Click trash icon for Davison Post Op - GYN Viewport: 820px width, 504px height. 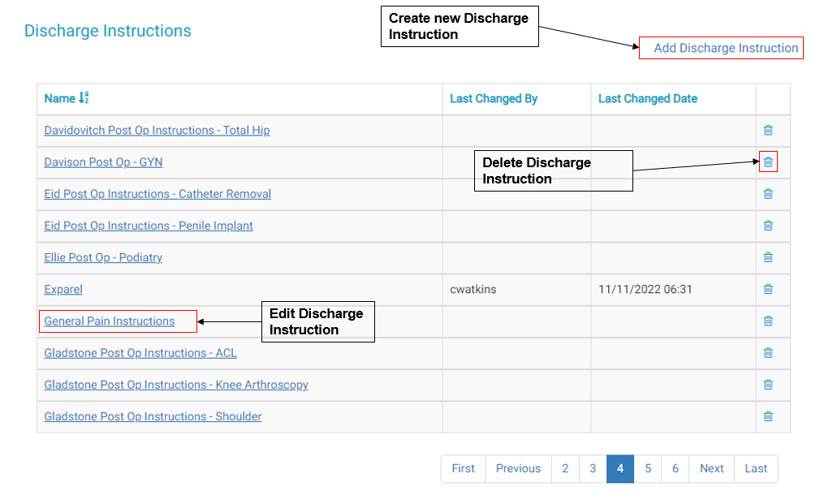point(767,162)
